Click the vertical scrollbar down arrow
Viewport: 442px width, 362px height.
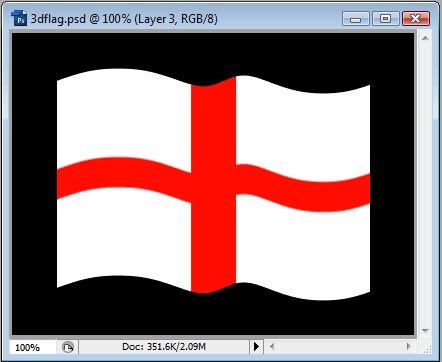coord(425,331)
